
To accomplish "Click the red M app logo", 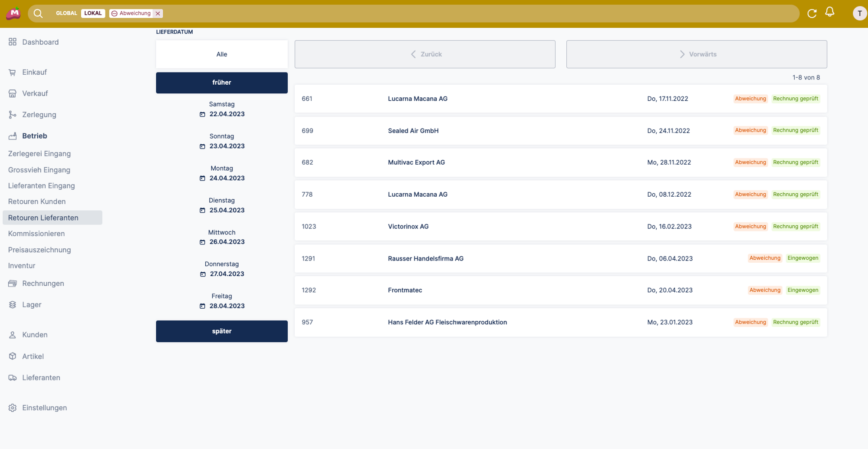I will pos(13,13).
